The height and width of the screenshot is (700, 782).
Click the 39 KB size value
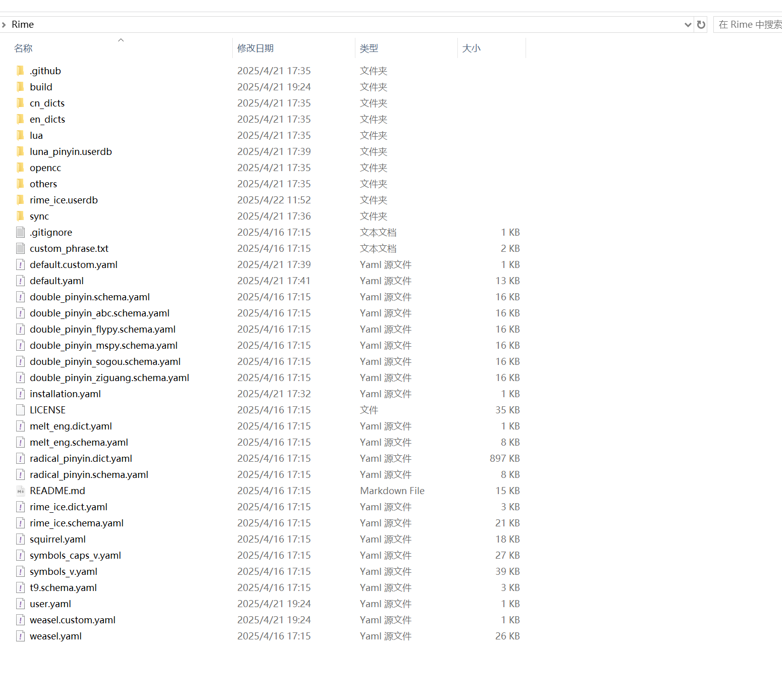tap(507, 571)
